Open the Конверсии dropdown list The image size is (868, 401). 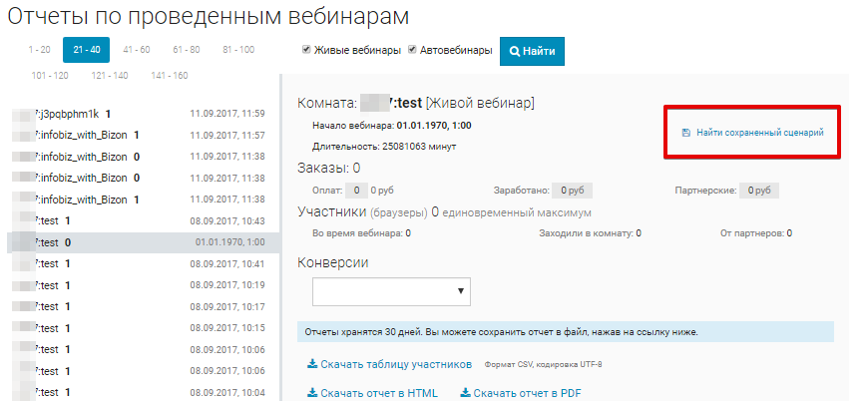tap(391, 290)
